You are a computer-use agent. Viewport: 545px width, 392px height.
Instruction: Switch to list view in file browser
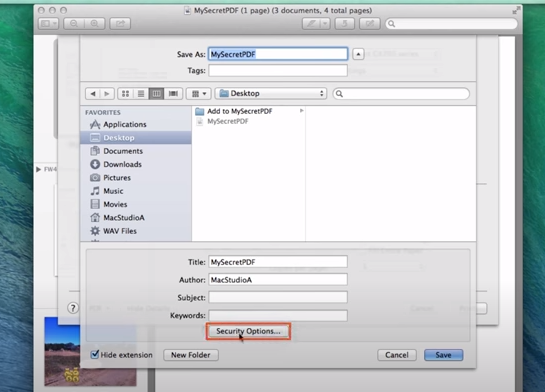tap(141, 93)
